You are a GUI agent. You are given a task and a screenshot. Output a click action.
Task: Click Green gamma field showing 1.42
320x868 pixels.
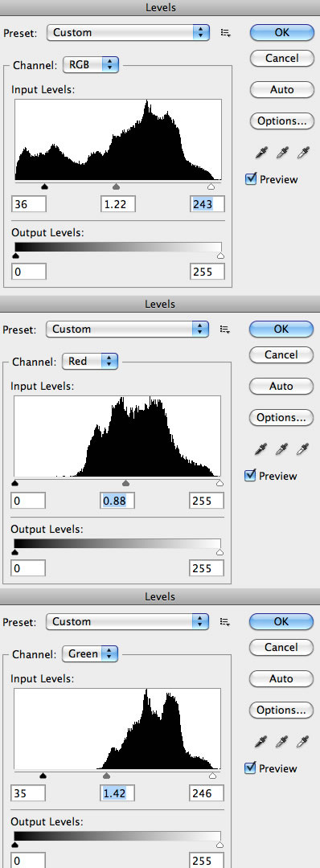tap(117, 793)
